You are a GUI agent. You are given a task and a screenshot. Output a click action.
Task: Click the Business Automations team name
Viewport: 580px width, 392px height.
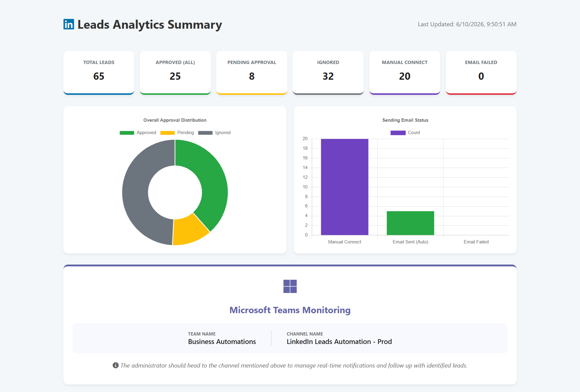tap(222, 342)
